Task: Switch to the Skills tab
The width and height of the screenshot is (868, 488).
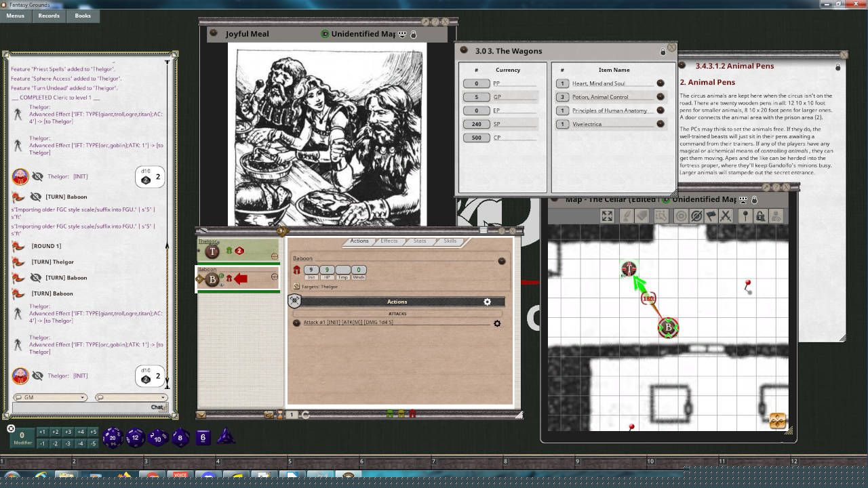Action: (450, 241)
